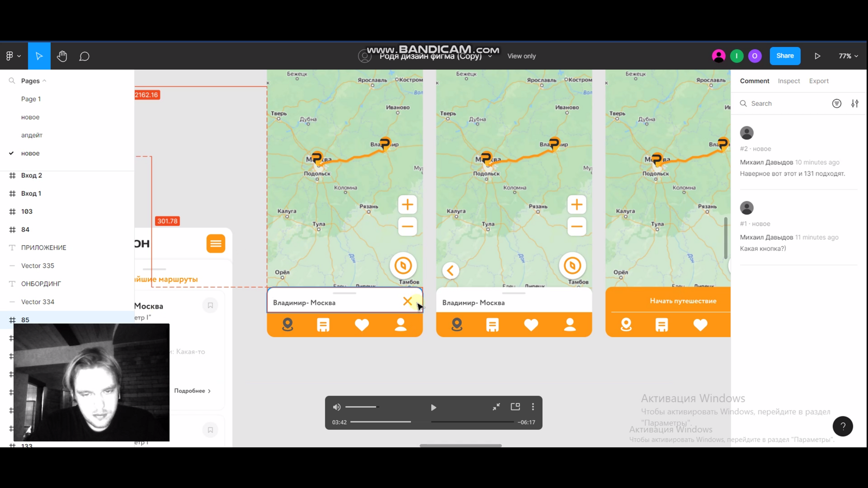Click the bus icon in first nav bar

click(323, 325)
